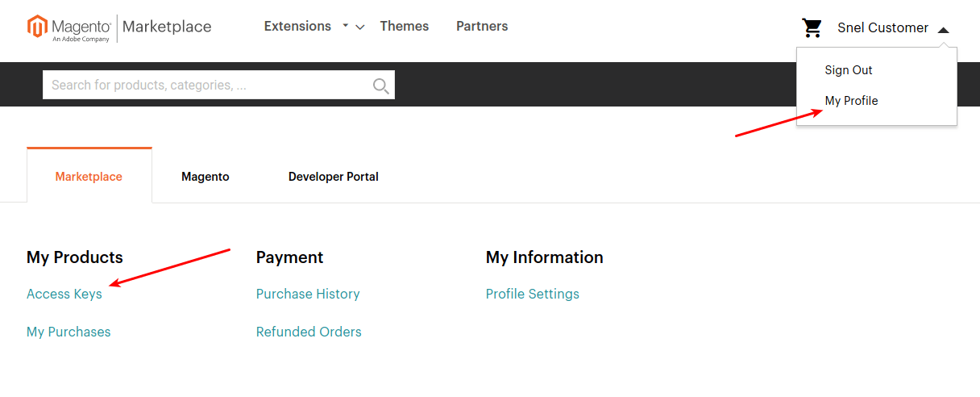Choose My Profile in account dropdown
980x397 pixels.
point(851,101)
